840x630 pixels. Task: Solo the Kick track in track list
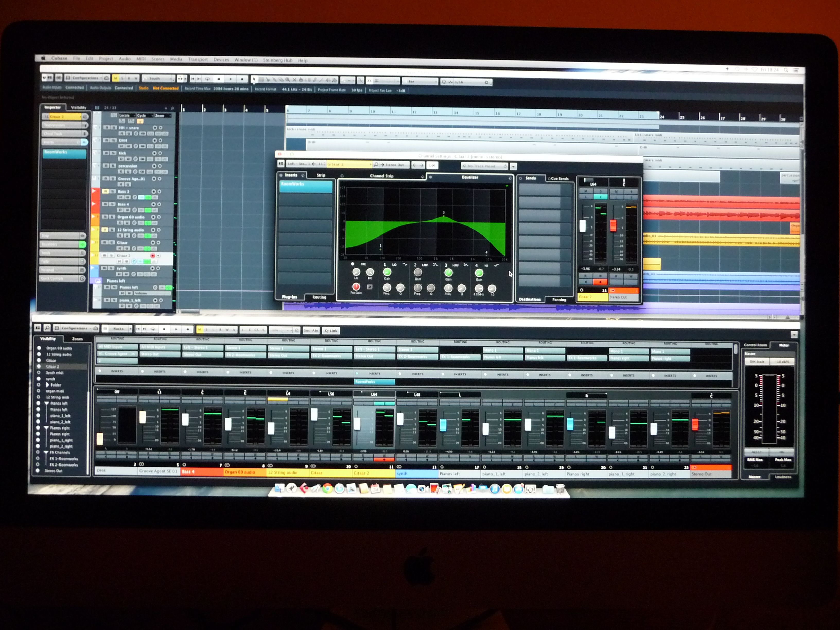(113, 153)
